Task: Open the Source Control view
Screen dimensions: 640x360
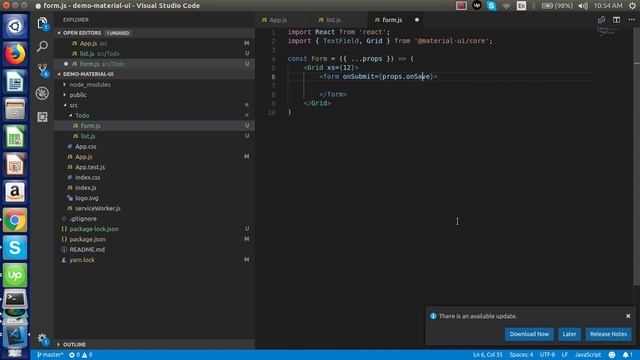Action: click(x=42, y=70)
